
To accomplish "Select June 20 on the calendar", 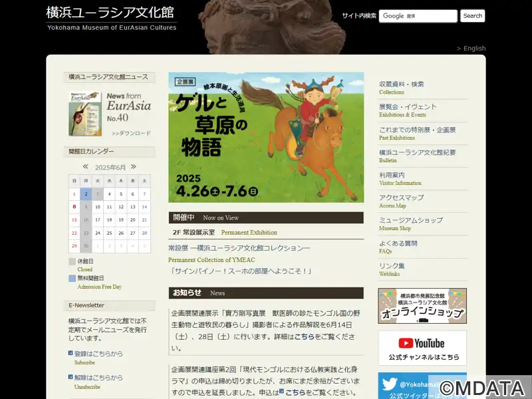I will 132,220.
